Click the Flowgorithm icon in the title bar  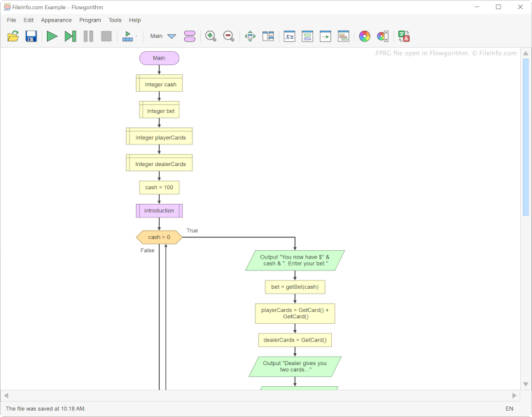coord(7,7)
